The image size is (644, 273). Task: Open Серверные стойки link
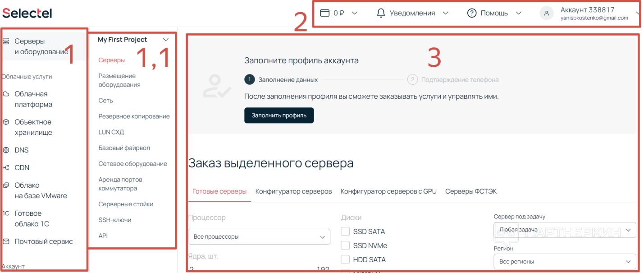126,204
